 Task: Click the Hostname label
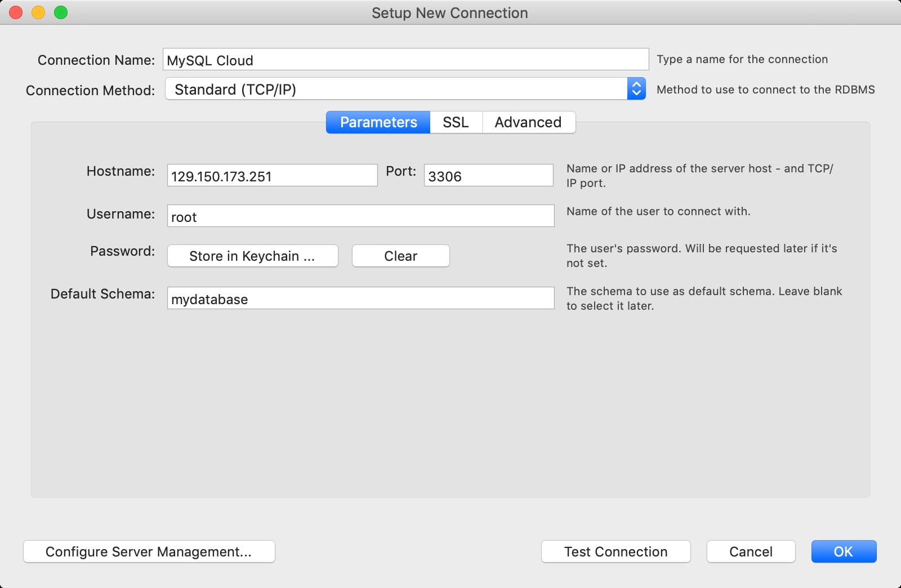coord(121,171)
